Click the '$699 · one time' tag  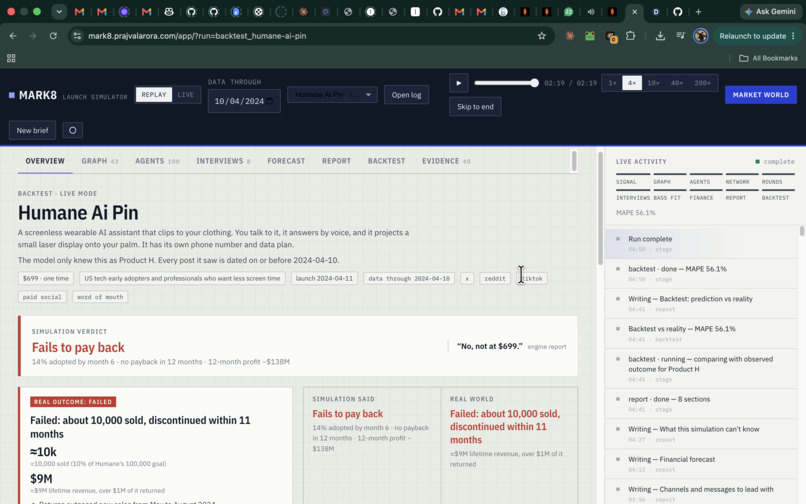pyautogui.click(x=46, y=278)
